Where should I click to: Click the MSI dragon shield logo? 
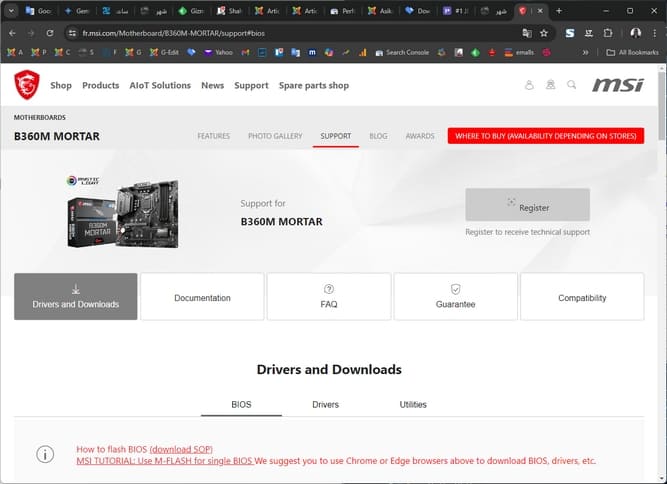tap(27, 85)
